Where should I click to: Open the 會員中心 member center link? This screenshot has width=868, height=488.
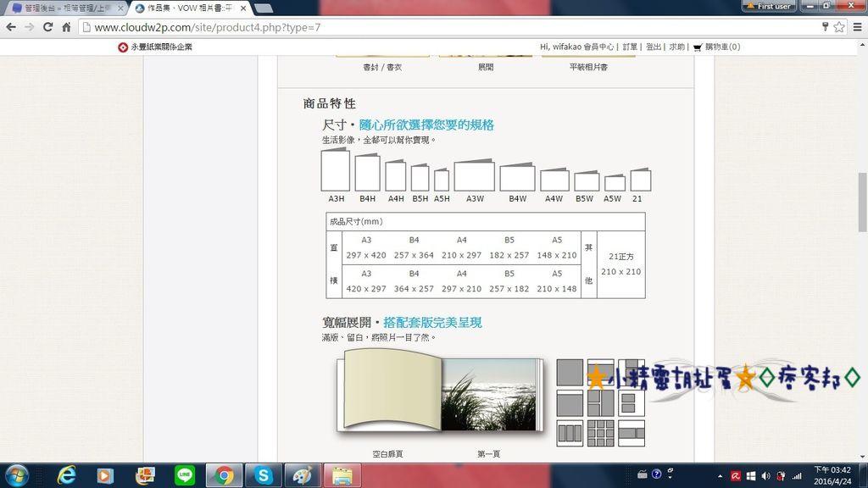598,47
